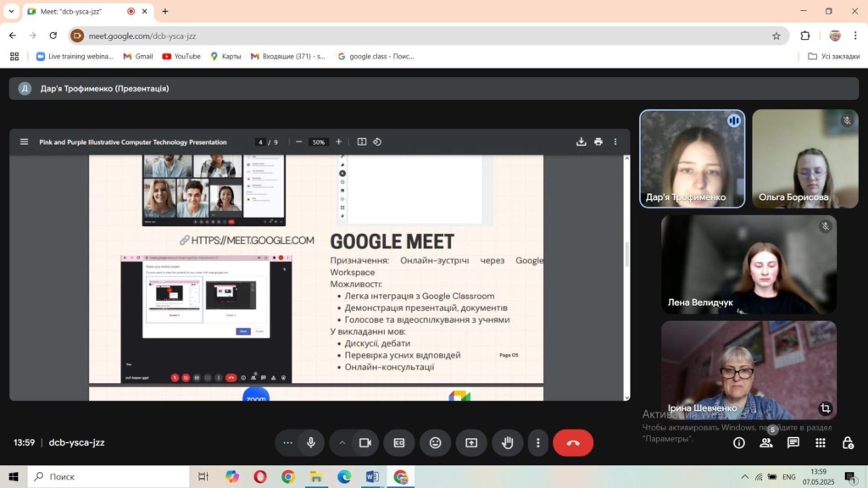Screen dimensions: 868x488
Task: Launch Opera from the taskbar
Action: (259, 476)
